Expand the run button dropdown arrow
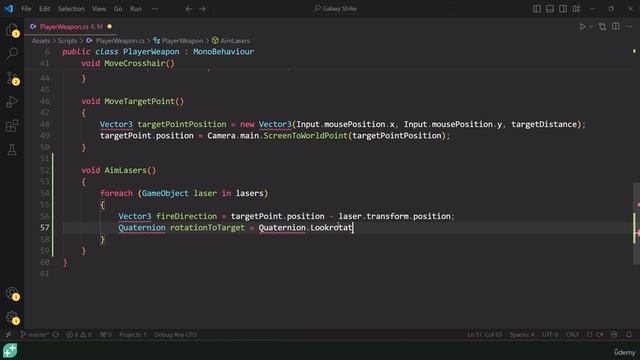Image resolution: width=640 pixels, height=360 pixels. pyautogui.click(x=591, y=27)
